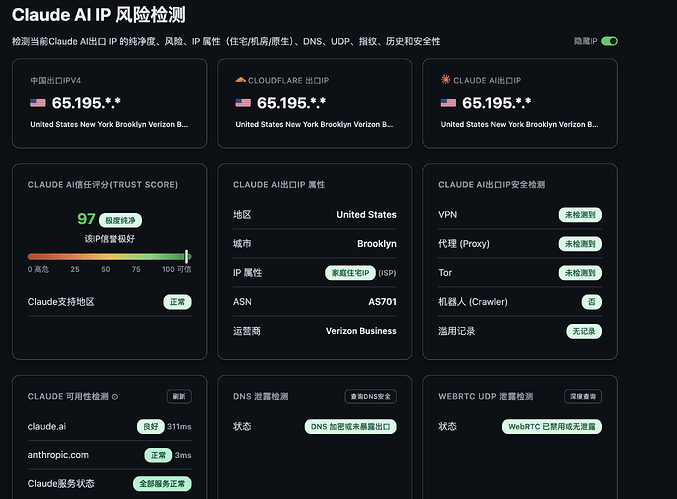
Task: Click the 运营商 value Verizon Business
Action: coord(361,331)
